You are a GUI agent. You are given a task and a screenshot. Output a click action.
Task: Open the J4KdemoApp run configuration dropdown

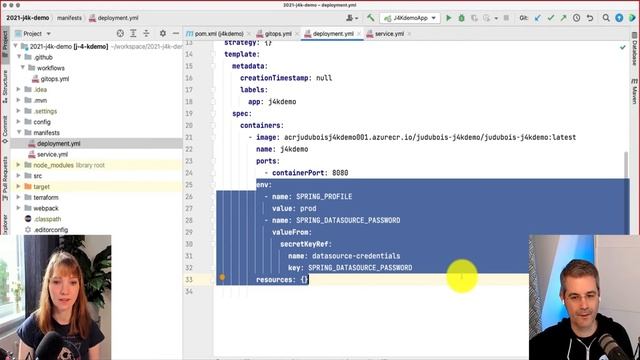[x=410, y=18]
